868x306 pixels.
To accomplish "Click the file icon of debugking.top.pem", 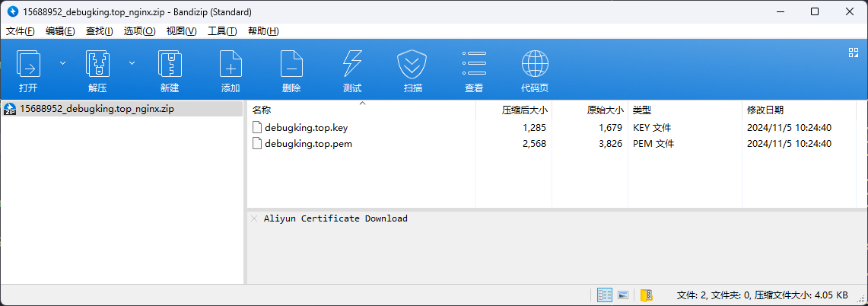I will click(x=257, y=144).
